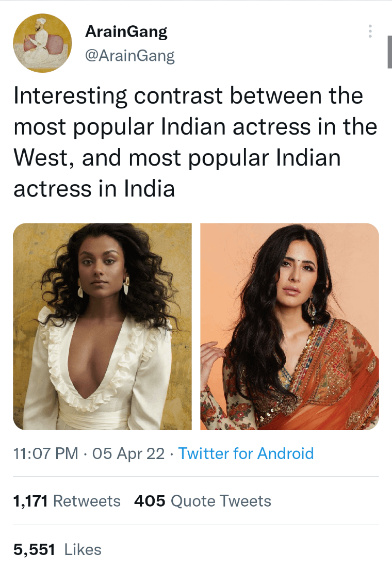Click the tweet text line starting 'West, and most popular'
This screenshot has width=392, height=570.
(x=177, y=158)
